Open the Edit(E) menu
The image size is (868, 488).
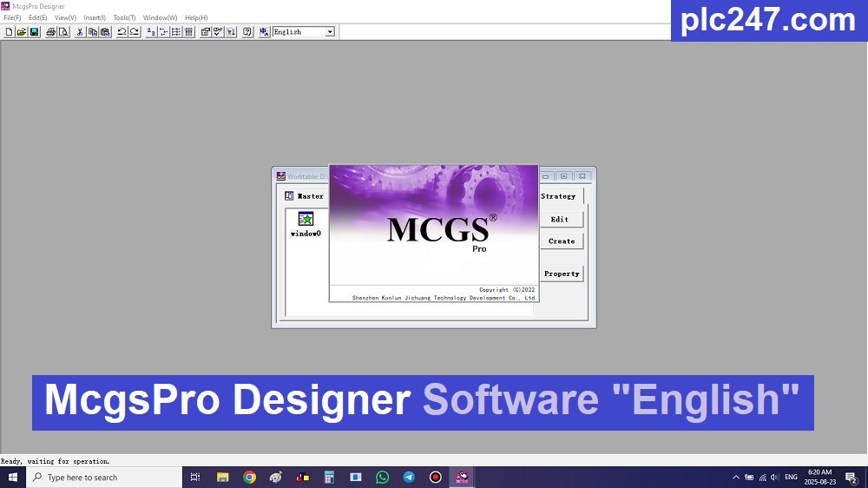(x=37, y=17)
